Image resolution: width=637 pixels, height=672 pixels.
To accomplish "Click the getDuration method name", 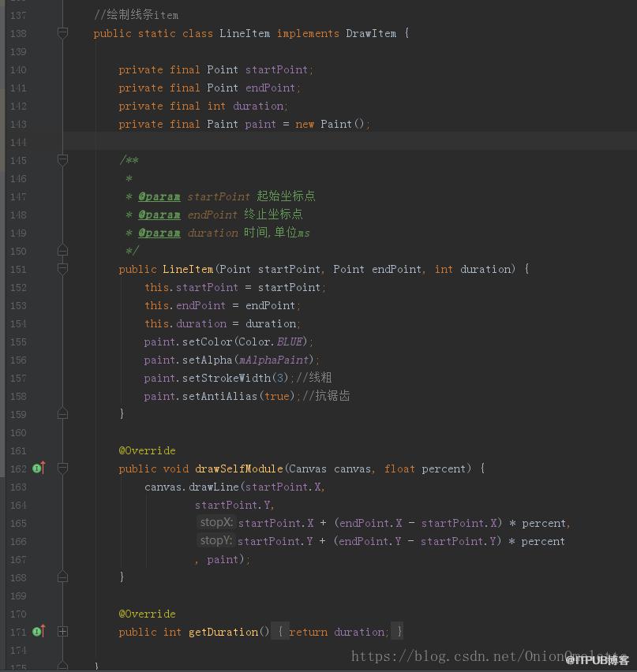I will (x=223, y=632).
